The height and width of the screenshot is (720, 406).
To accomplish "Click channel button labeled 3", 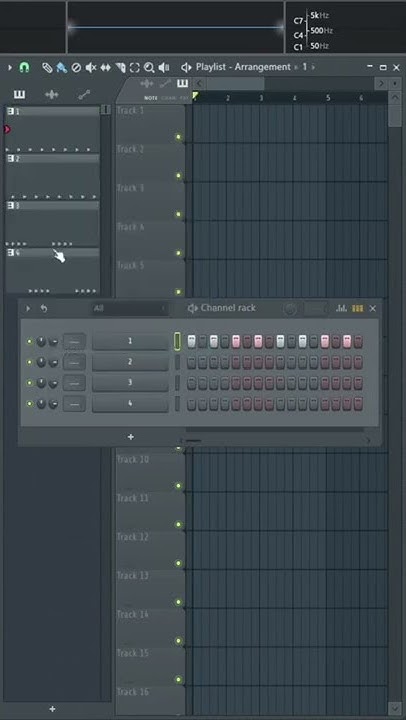I will (x=130, y=383).
